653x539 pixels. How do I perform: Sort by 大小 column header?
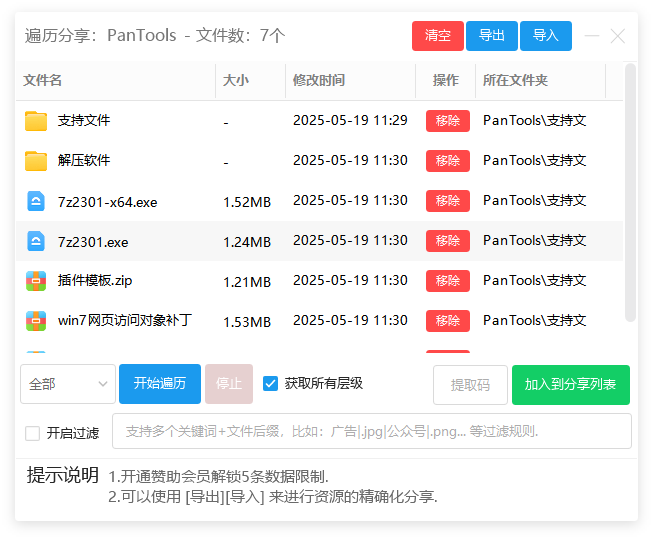[x=236, y=80]
